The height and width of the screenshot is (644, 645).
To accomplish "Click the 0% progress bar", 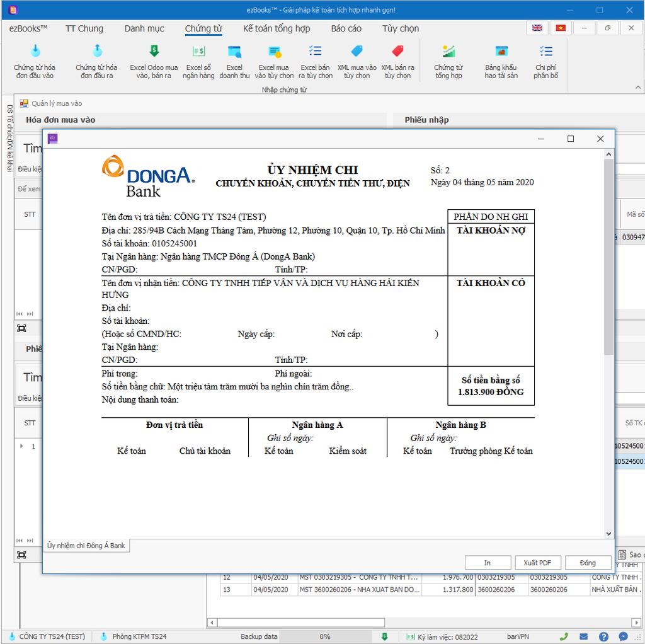I will (325, 636).
